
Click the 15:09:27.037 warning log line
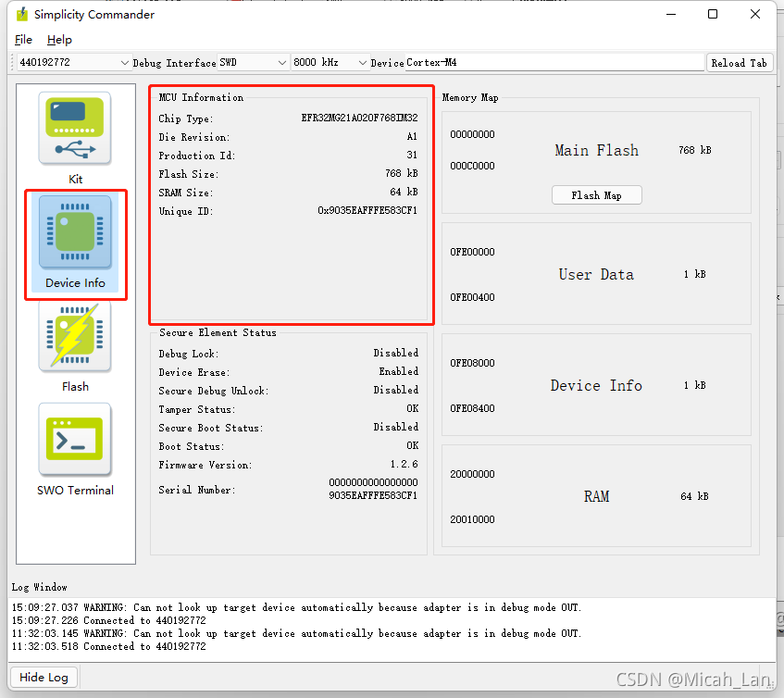pyautogui.click(x=296, y=607)
